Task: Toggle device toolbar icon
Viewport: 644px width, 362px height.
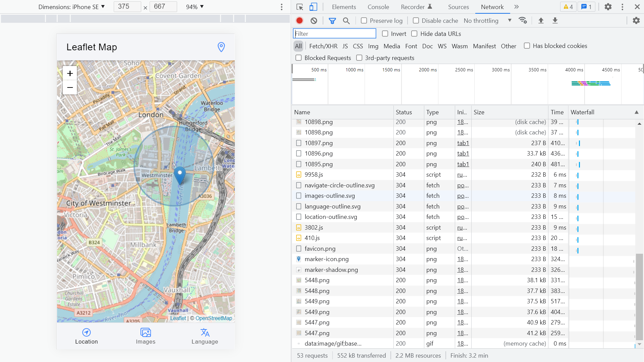Action: (x=313, y=7)
